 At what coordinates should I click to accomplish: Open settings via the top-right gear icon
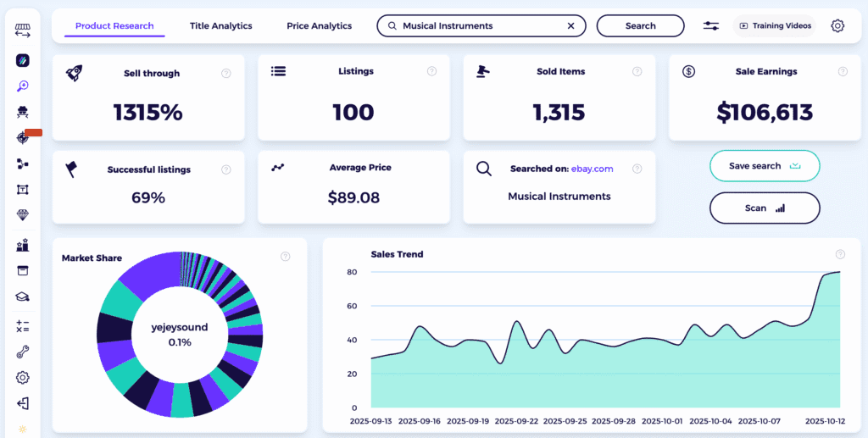coord(837,26)
